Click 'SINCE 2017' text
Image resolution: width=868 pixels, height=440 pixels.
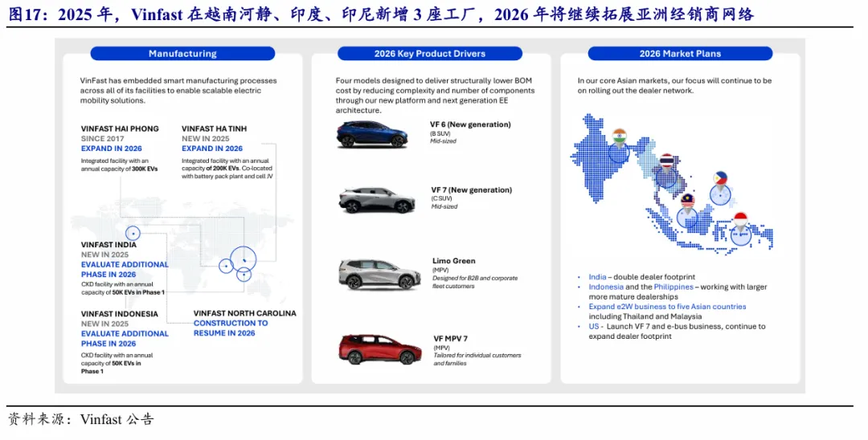tap(102, 139)
